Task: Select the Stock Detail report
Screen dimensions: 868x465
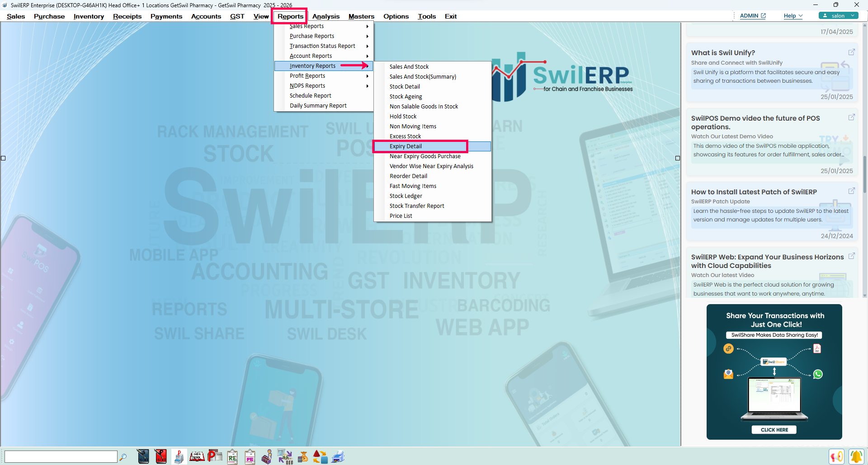Action: click(433, 87)
